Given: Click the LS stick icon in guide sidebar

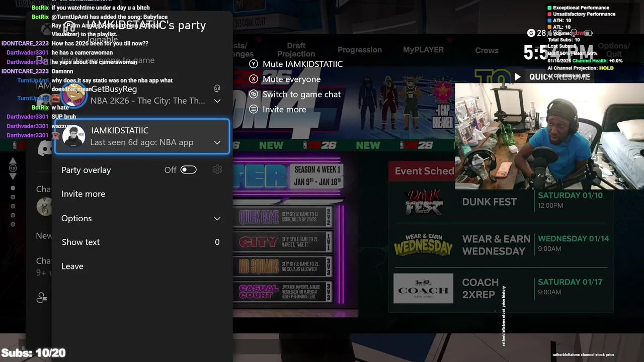Looking at the screenshot, I should point(13,168).
